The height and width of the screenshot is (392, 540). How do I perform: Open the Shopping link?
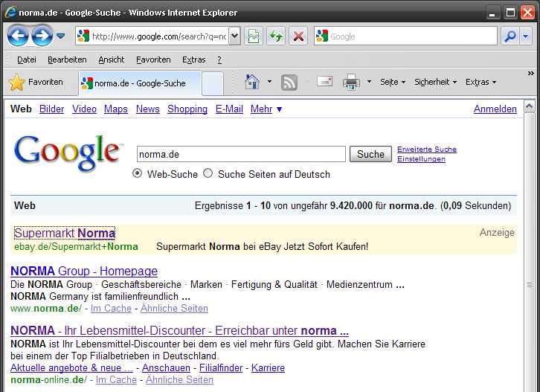187,109
